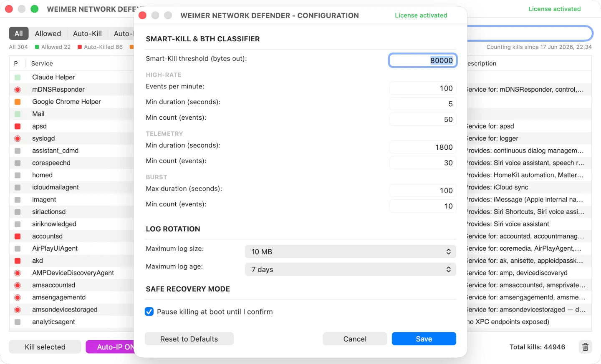The height and width of the screenshot is (364, 601).
Task: Click the Total kills: 44946 text
Action: [537, 347]
